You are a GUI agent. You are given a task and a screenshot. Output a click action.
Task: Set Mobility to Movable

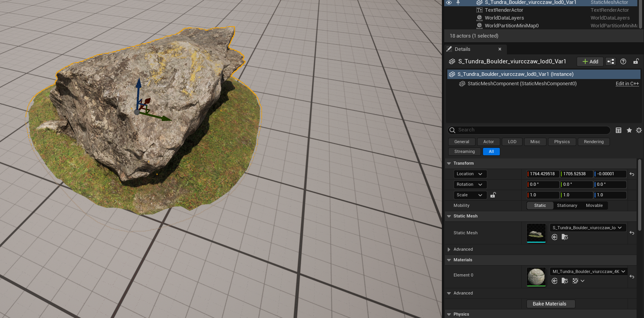594,206
